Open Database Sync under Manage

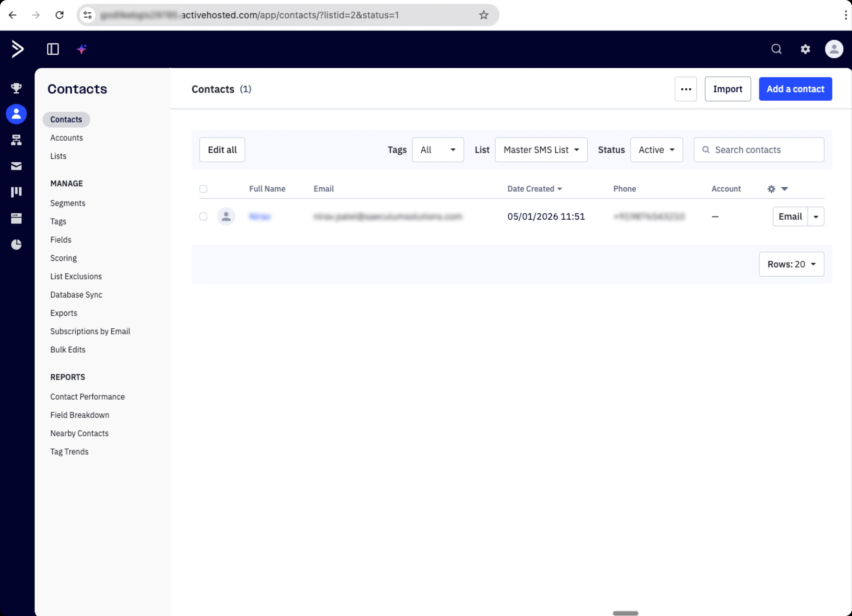click(x=76, y=295)
